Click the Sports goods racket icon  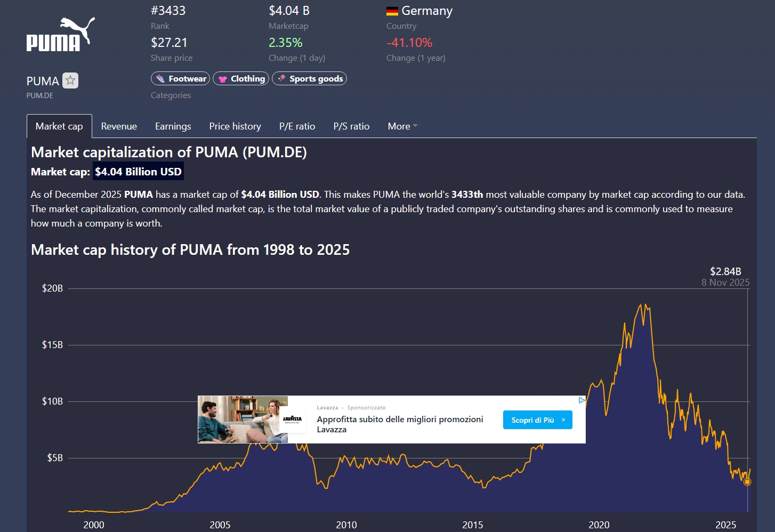click(281, 78)
